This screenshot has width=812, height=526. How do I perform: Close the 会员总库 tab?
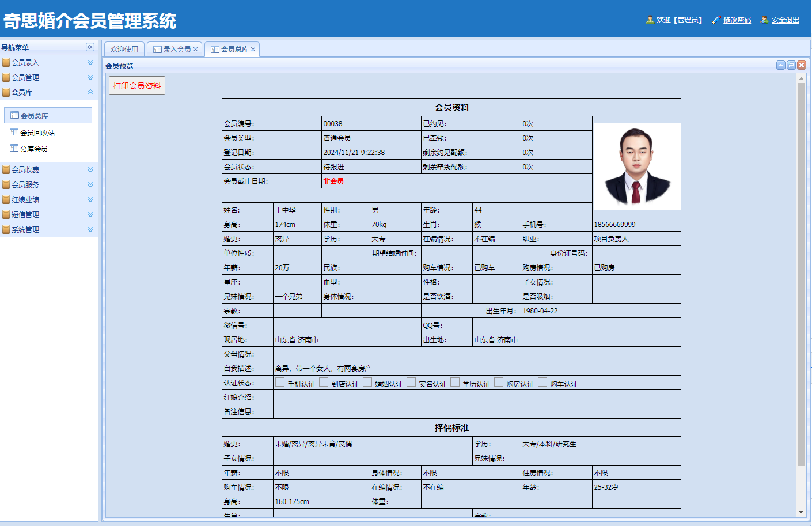[253, 50]
